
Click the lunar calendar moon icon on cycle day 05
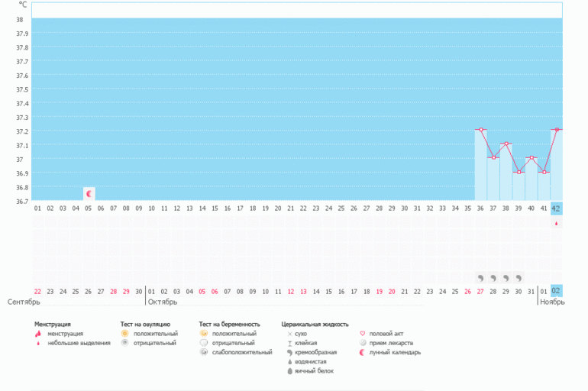pyautogui.click(x=89, y=194)
